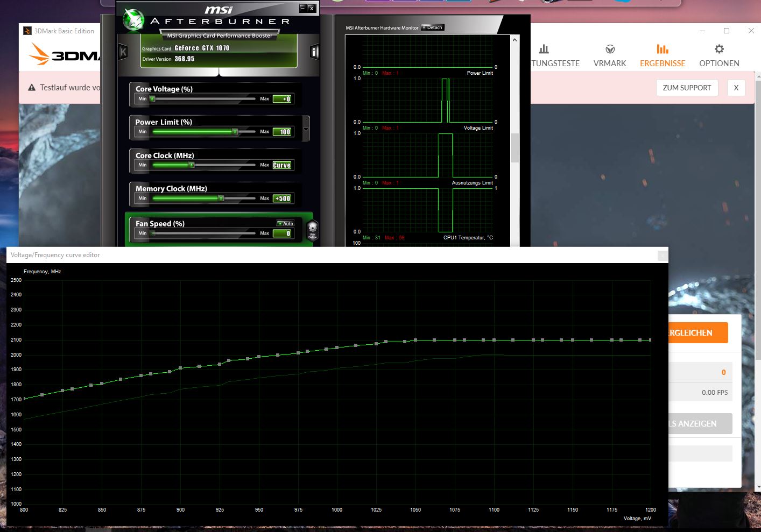The width and height of the screenshot is (761, 532).
Task: Click the Power Limit slider handle
Action: (x=235, y=131)
